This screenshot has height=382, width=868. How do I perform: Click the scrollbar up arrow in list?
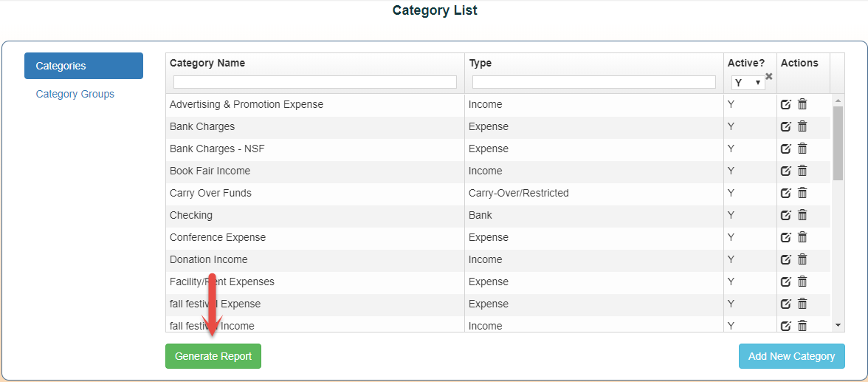point(838,100)
